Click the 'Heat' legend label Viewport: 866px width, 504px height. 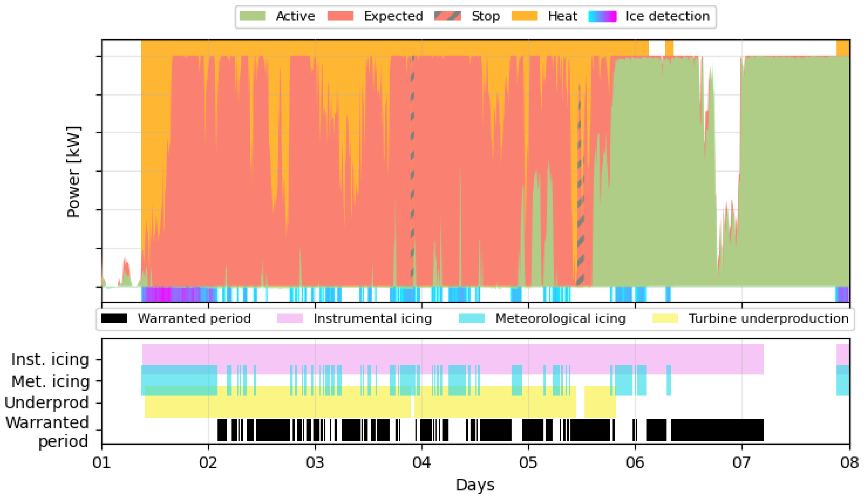pos(563,16)
